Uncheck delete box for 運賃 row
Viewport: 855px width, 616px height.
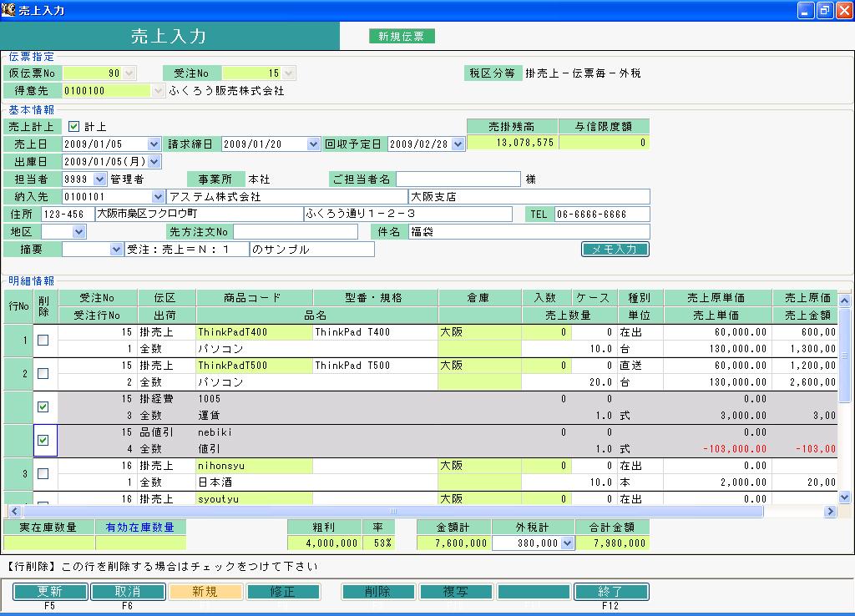[x=43, y=406]
